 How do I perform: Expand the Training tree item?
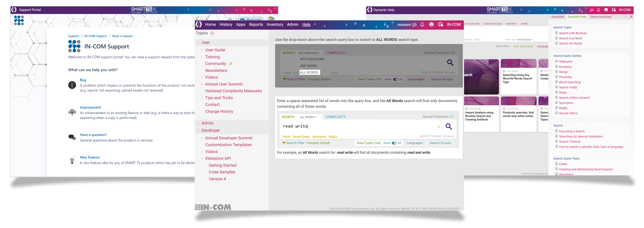point(202,57)
